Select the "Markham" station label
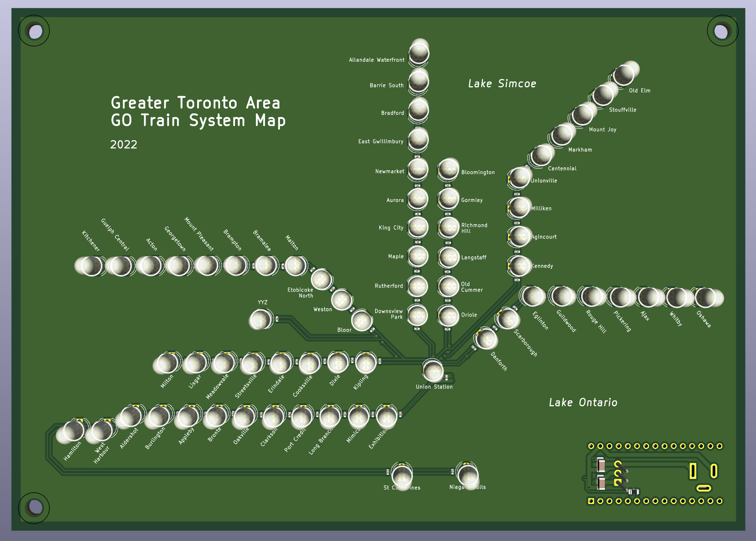 click(x=580, y=150)
